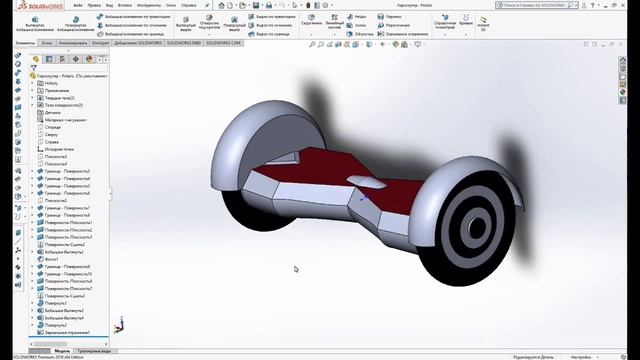
Task: Switch to Анализировать ribbon tab
Action: pyautogui.click(x=73, y=43)
